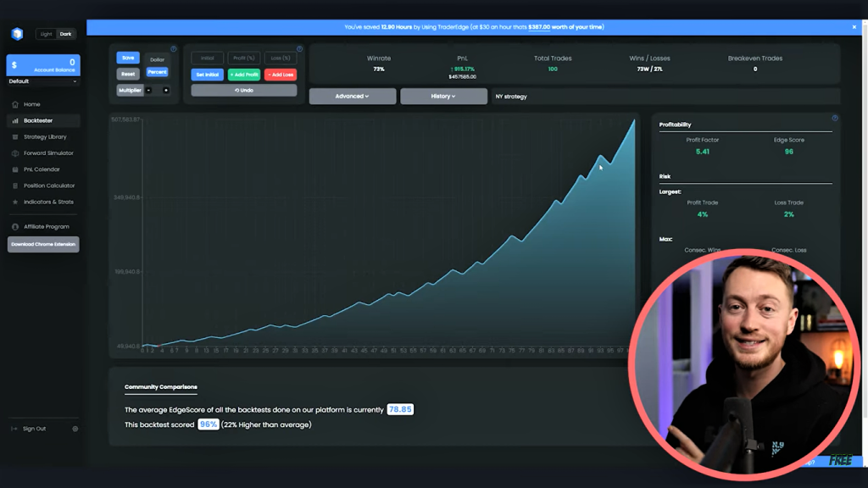Open the History dropdown

pyautogui.click(x=443, y=97)
